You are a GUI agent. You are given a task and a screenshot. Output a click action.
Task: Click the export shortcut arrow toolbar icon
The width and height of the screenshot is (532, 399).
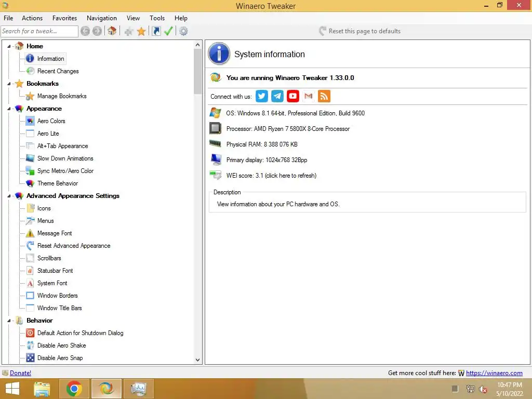pyautogui.click(x=156, y=31)
